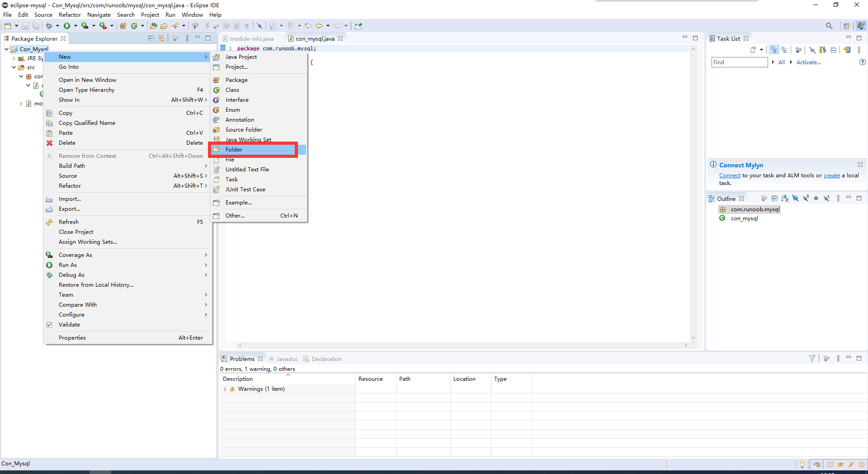Click the New Java Class toolbar icon
Image resolution: width=868 pixels, height=474 pixels.
pos(134,26)
